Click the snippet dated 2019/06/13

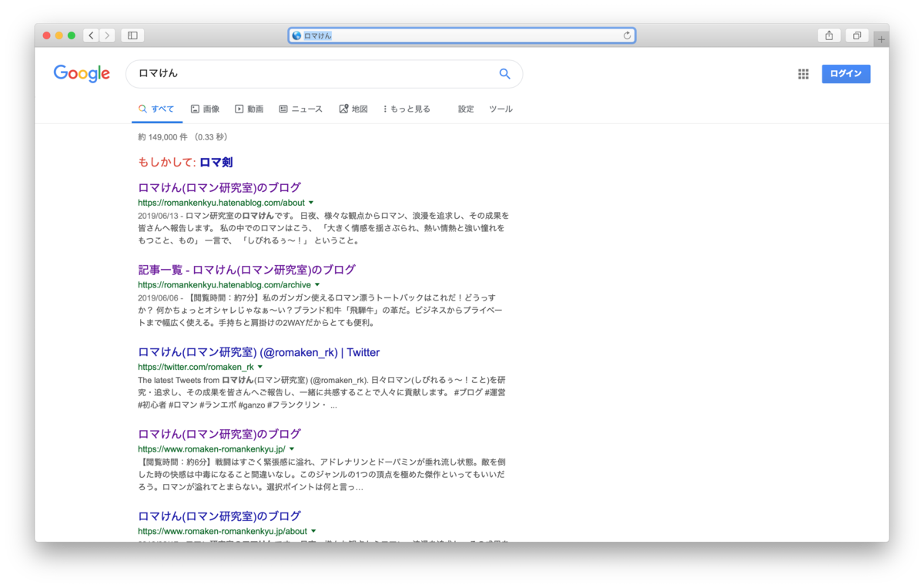pyautogui.click(x=323, y=228)
